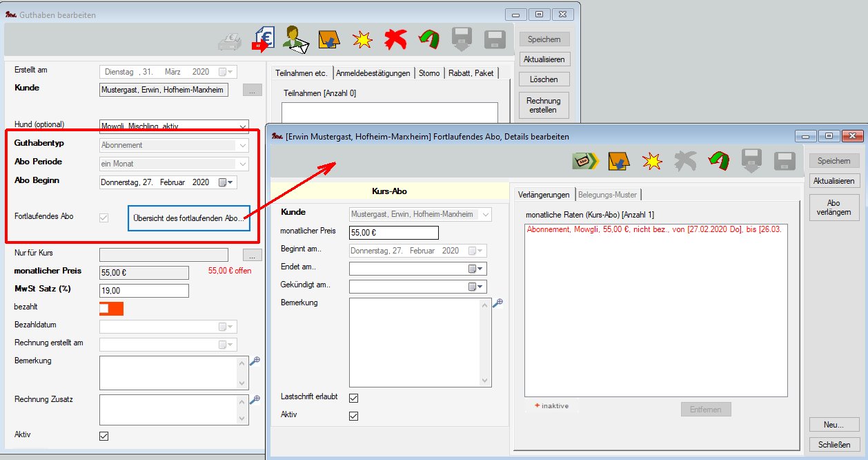The height and width of the screenshot is (460, 868).
Task: Switch to the Belegungs-Muster tab
Action: [x=608, y=195]
